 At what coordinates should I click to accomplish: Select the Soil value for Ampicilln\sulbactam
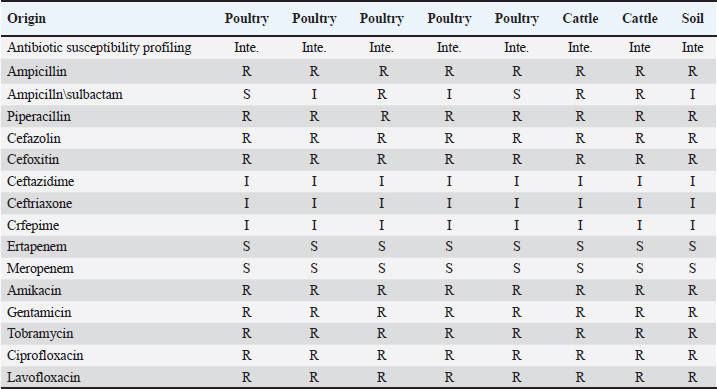click(x=692, y=94)
